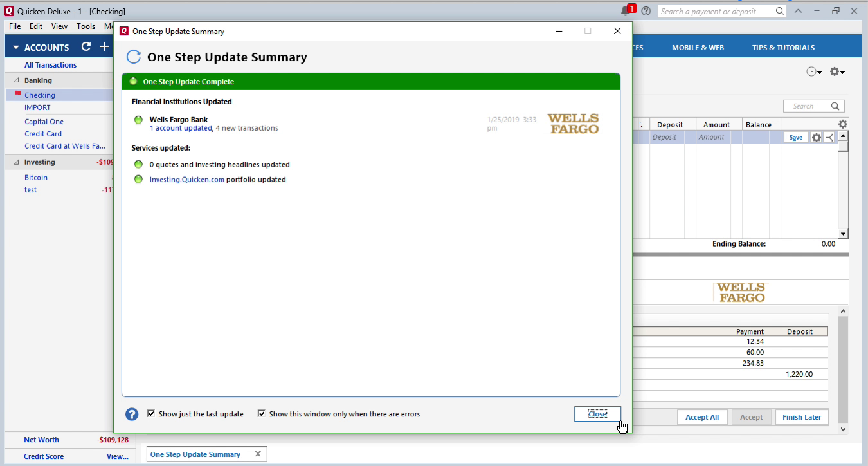Viewport: 868px width, 466px height.
Task: Select the test investing account
Action: pyautogui.click(x=31, y=190)
